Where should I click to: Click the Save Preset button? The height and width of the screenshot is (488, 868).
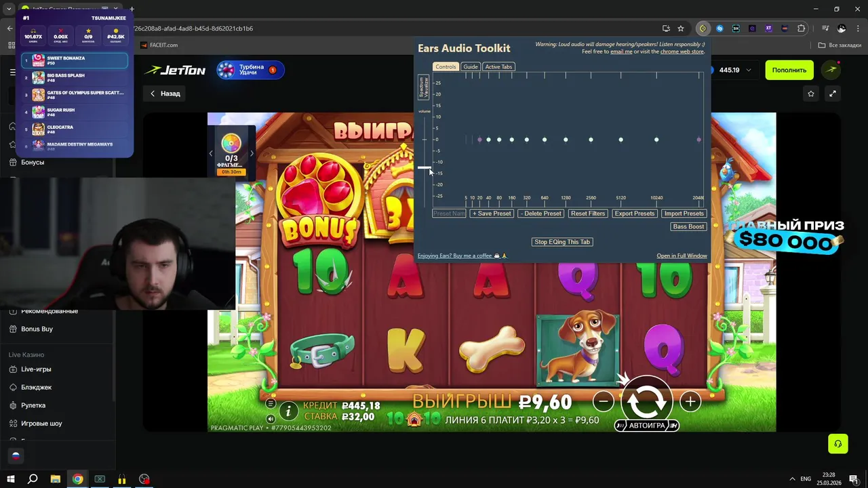tap(492, 213)
